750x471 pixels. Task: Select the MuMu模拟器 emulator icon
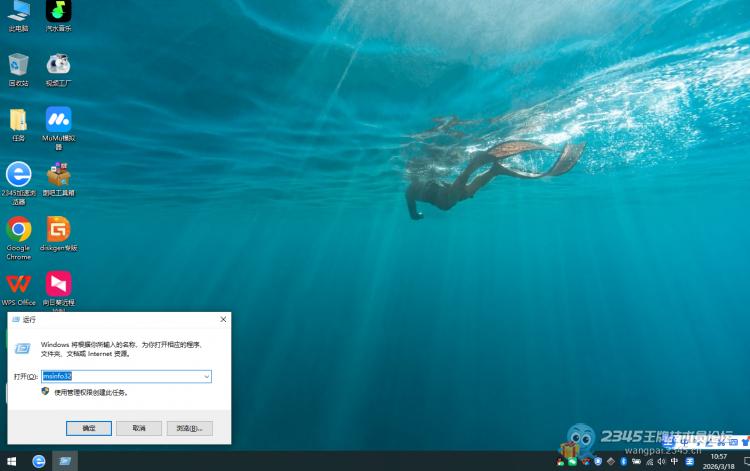pos(58,120)
